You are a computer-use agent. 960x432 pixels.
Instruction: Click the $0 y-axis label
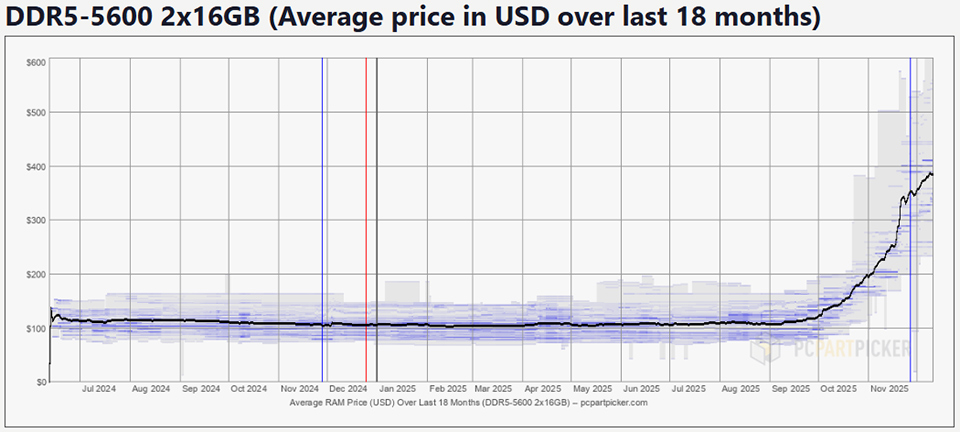click(x=40, y=382)
